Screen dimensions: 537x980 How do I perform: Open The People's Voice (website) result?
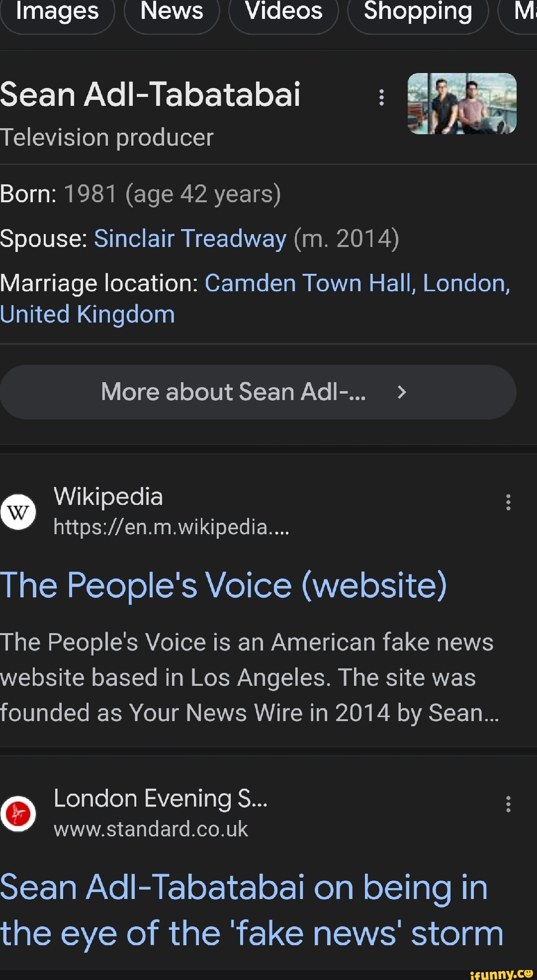(x=223, y=585)
